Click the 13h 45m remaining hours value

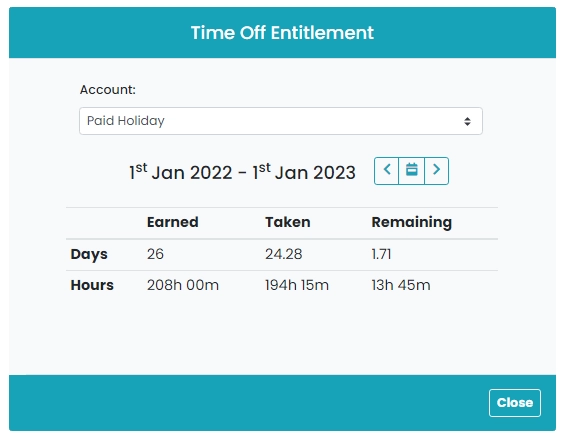coord(401,285)
